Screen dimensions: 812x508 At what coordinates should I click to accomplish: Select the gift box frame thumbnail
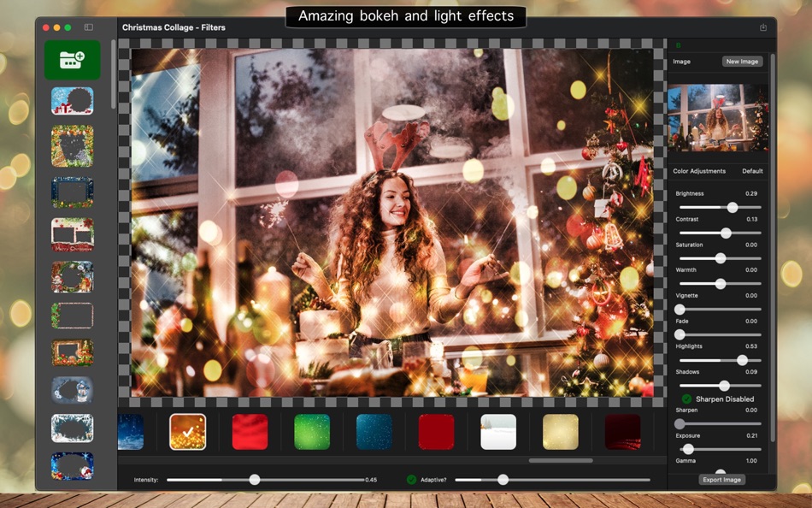73,101
